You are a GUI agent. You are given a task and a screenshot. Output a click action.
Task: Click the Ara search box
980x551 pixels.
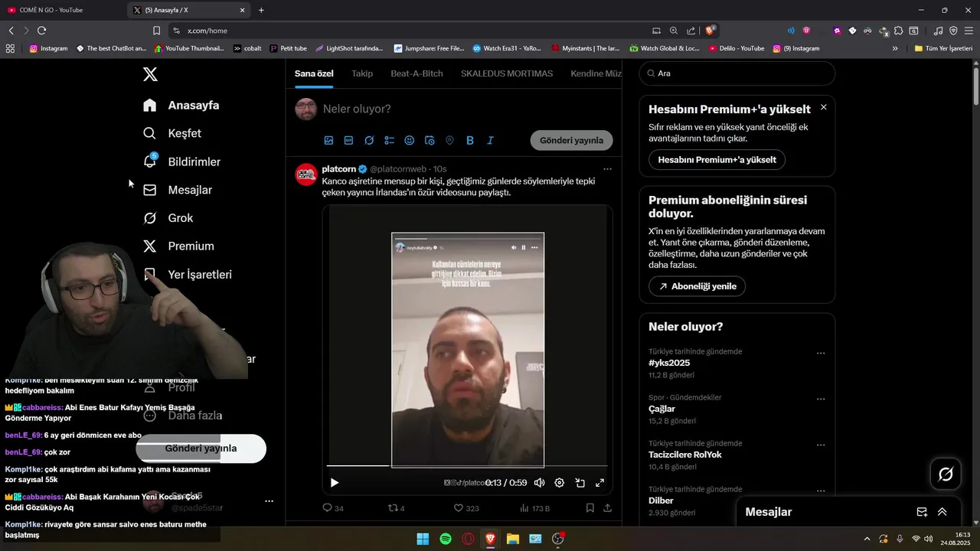coord(737,73)
